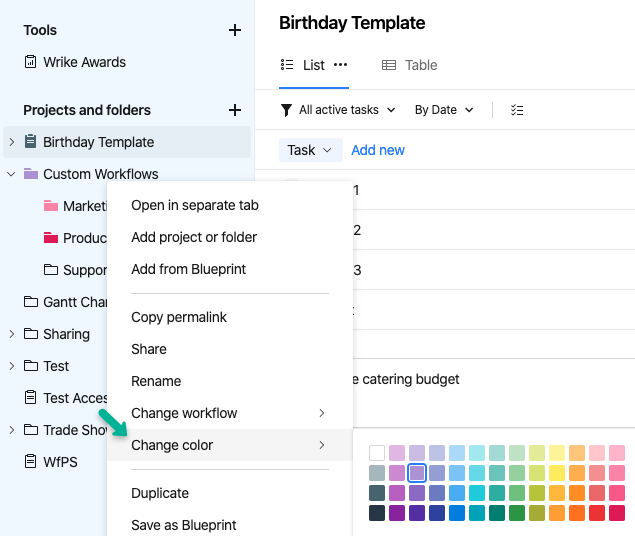Open the By Date sort dropdown
The width and height of the screenshot is (635, 536).
click(x=444, y=110)
